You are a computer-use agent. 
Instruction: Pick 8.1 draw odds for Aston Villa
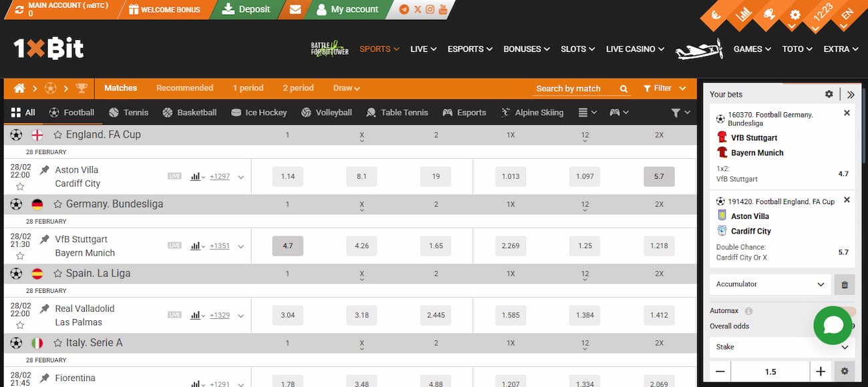[x=362, y=176]
